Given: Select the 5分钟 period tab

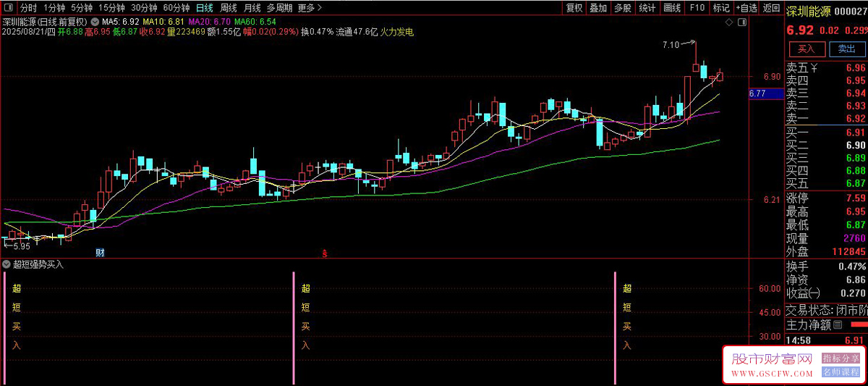Looking at the screenshot, I should pos(82,8).
